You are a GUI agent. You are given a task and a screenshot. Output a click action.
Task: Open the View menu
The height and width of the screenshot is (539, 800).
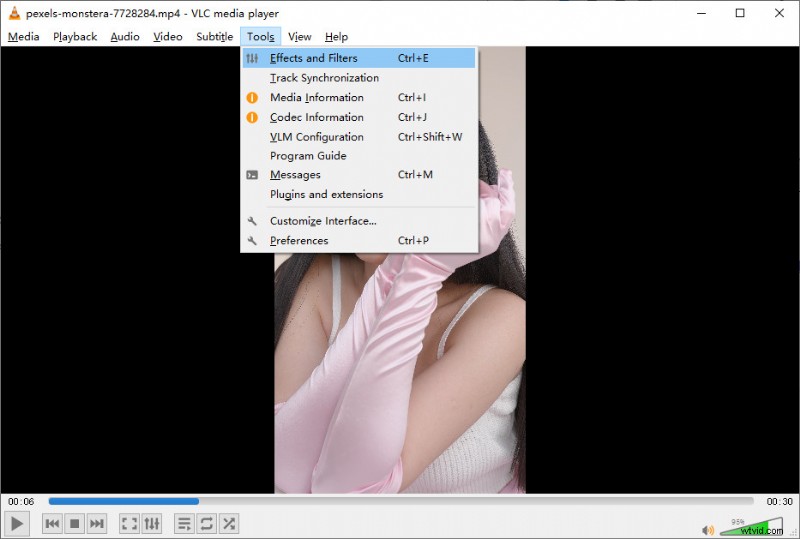coord(299,37)
